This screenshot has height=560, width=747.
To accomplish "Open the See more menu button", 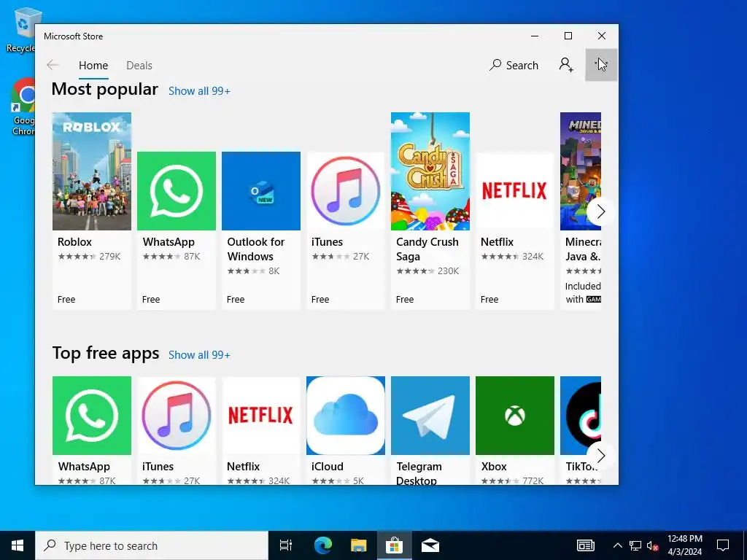I will pyautogui.click(x=601, y=65).
